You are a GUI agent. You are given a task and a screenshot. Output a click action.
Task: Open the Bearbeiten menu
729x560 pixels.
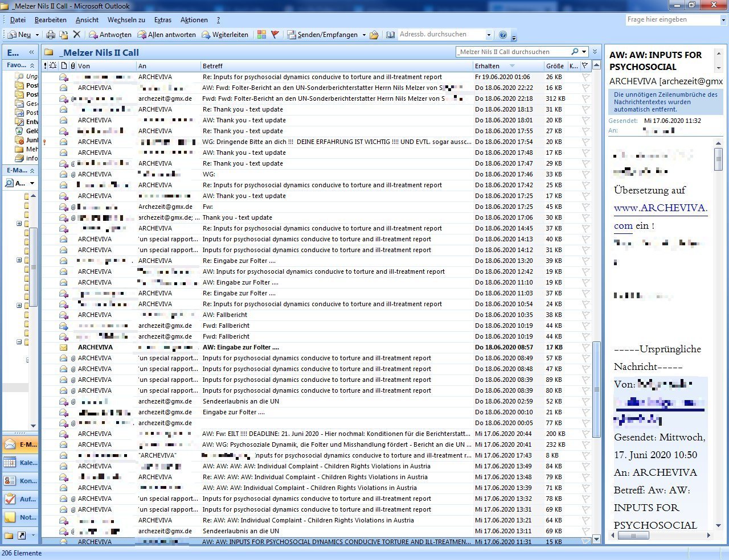pyautogui.click(x=50, y=20)
